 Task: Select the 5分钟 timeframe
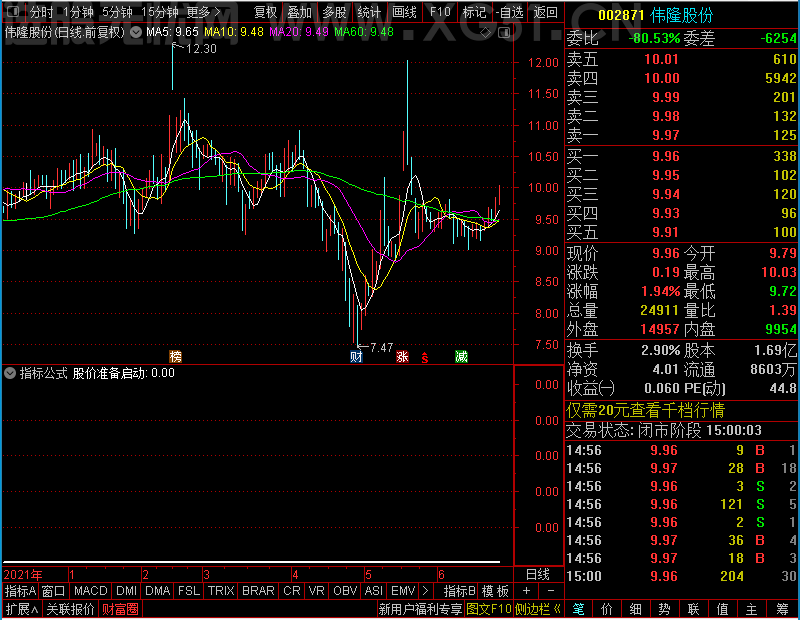pyautogui.click(x=117, y=12)
